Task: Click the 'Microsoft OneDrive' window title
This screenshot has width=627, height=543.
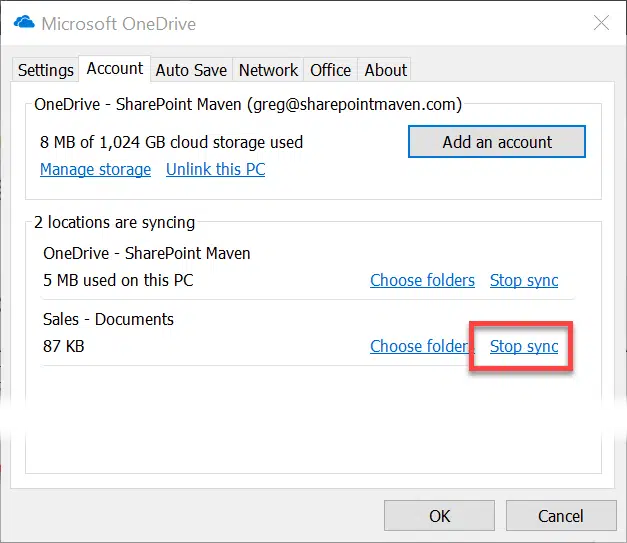Action: point(119,24)
